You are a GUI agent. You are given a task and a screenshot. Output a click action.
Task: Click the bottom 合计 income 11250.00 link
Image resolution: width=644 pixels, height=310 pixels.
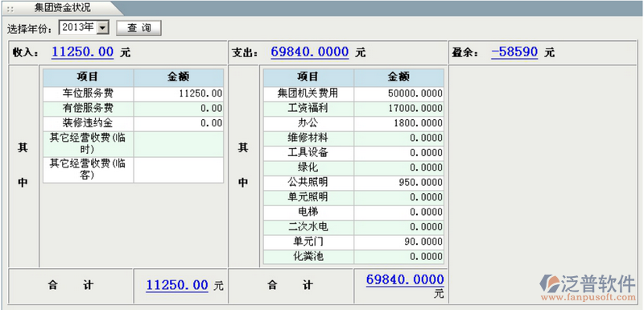tap(177, 285)
